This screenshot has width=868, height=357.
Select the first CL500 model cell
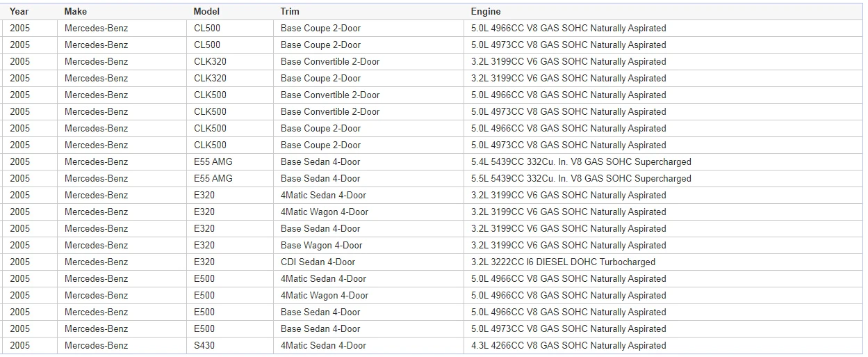pyautogui.click(x=229, y=29)
